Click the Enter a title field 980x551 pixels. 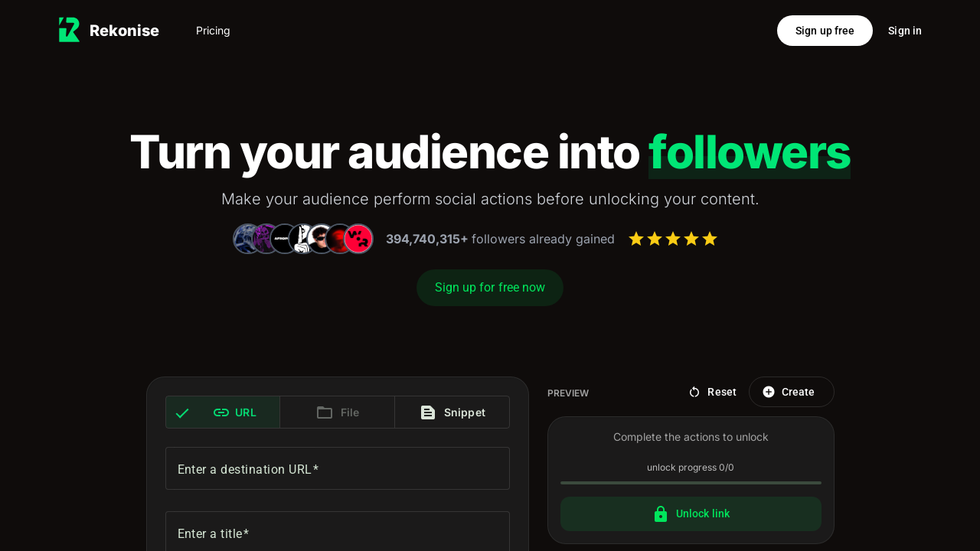click(338, 533)
